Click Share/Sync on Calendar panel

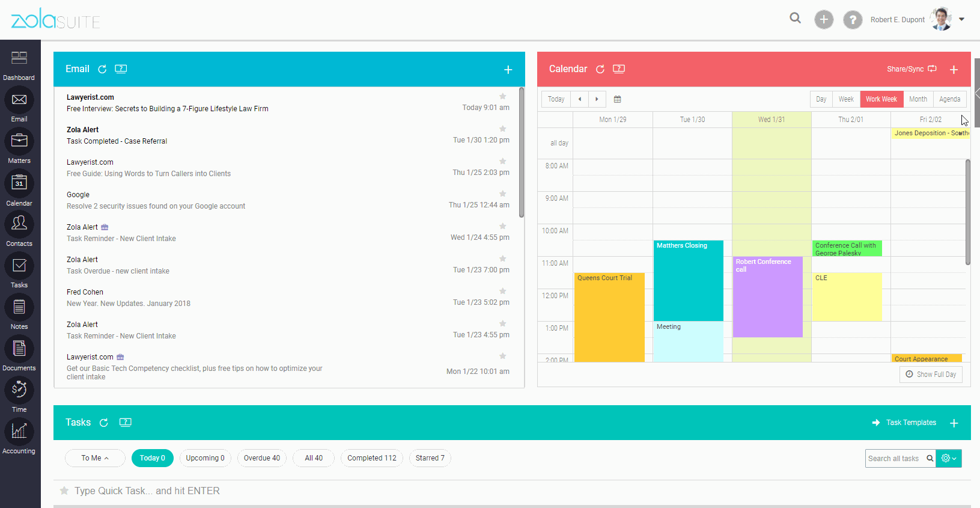pyautogui.click(x=912, y=69)
